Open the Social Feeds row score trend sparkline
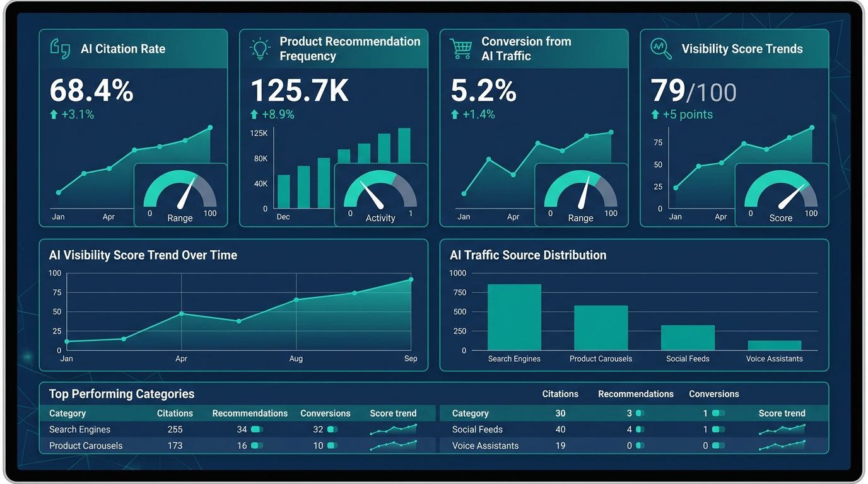 [782, 429]
